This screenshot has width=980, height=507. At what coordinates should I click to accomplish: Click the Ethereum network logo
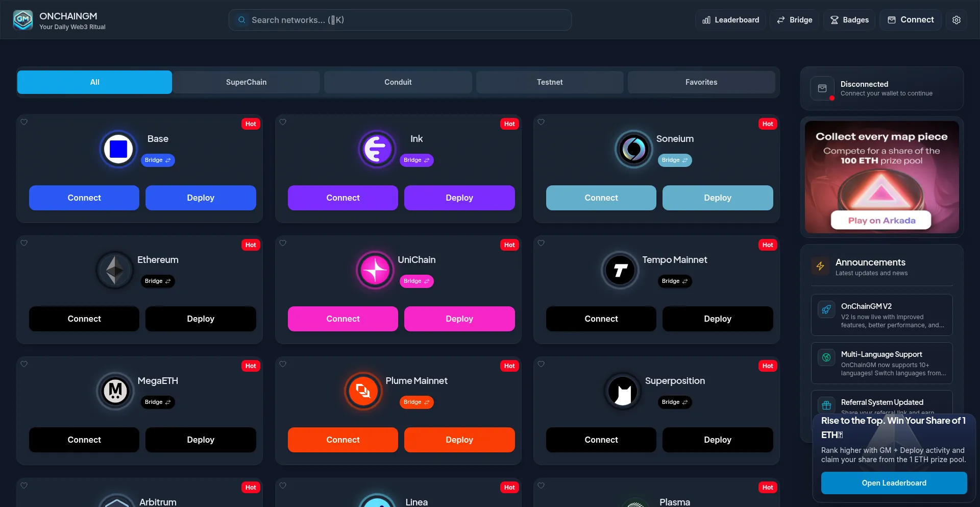115,270
